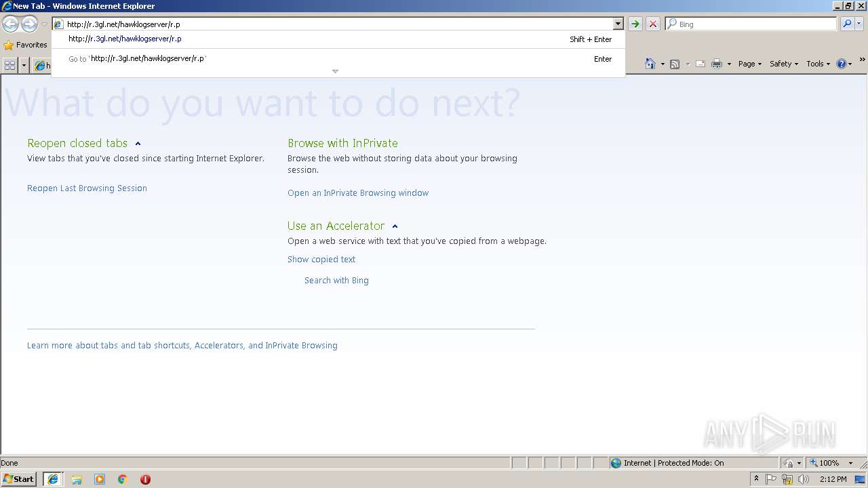
Task: Open the recent pages dropdown beside Forward
Action: click(44, 24)
